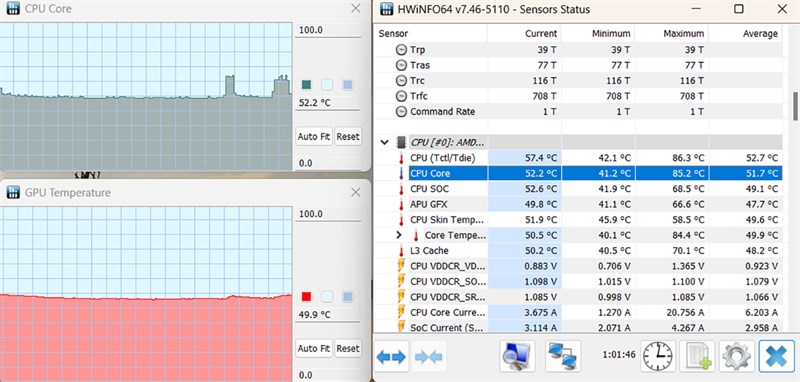Click the 49.9 °C readout in GPU Temperature graph
800x382 pixels.
click(x=315, y=315)
